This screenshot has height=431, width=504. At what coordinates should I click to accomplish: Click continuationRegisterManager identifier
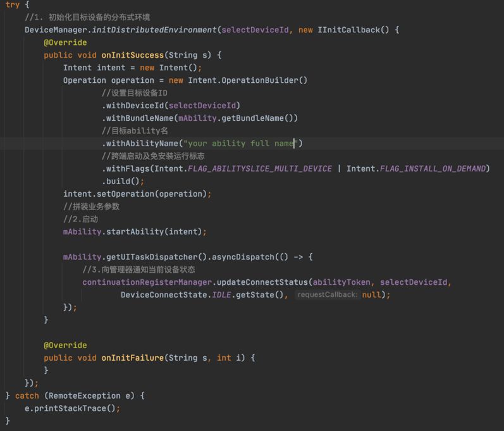tap(147, 282)
